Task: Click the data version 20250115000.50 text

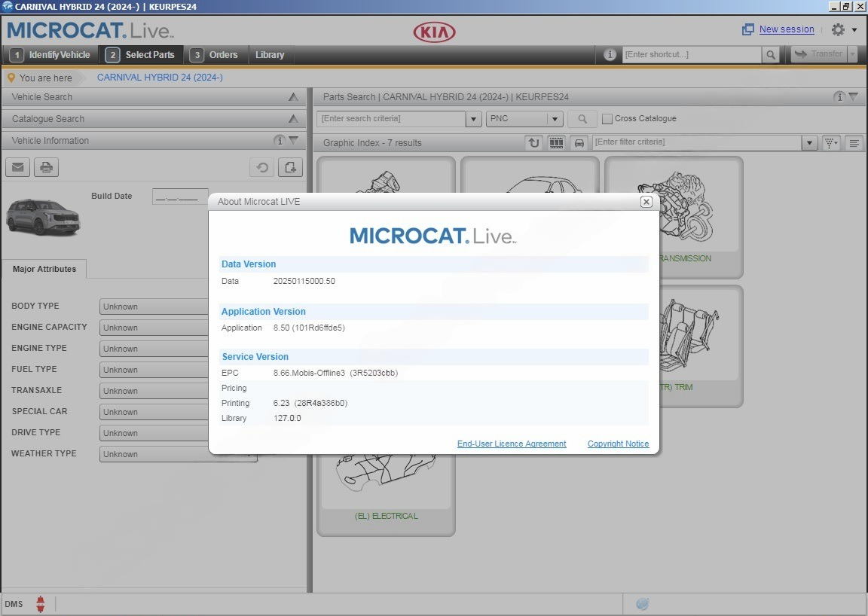Action: click(304, 281)
